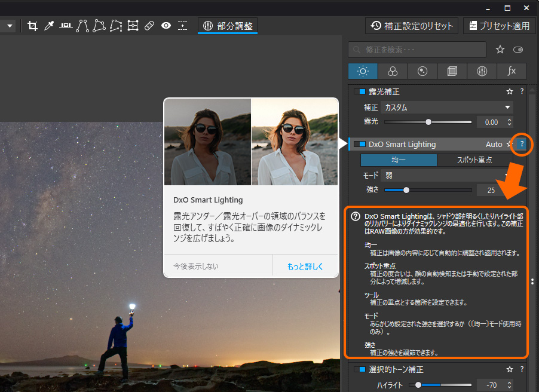Open the 補正 カスタム dropdown

tap(447, 108)
